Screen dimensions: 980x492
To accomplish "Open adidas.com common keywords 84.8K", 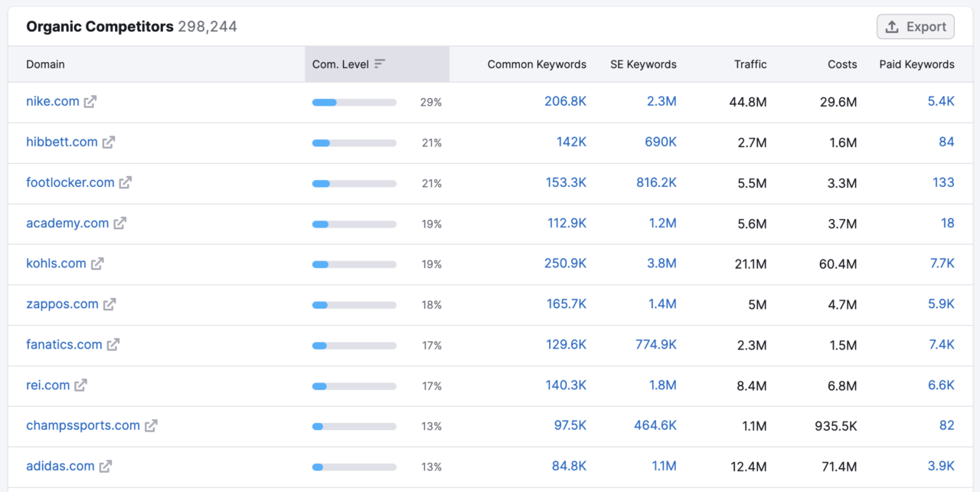I will (570, 466).
